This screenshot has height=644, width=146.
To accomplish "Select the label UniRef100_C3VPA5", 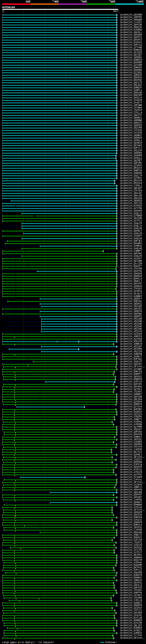I will (x=131, y=530).
